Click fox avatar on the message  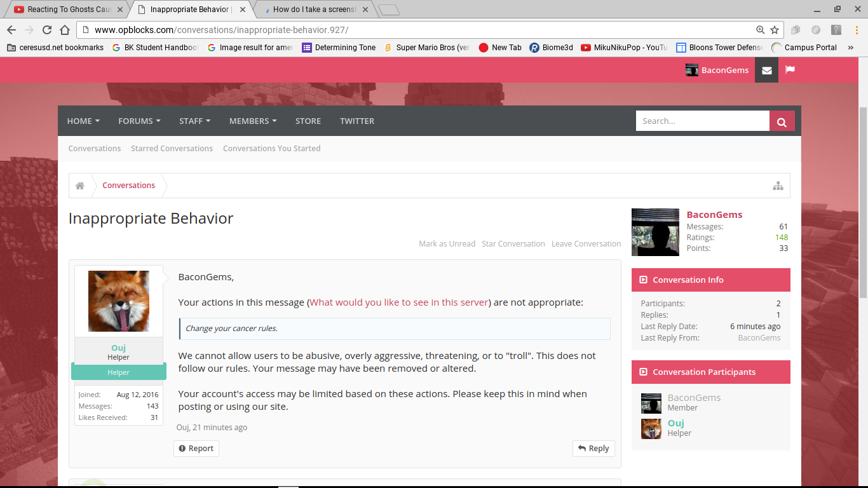click(x=119, y=301)
